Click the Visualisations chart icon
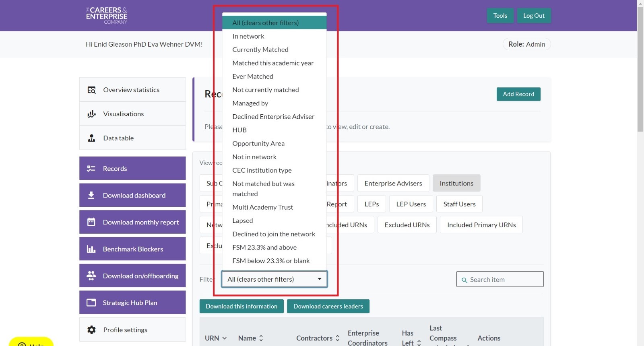The image size is (644, 346). coord(92,114)
